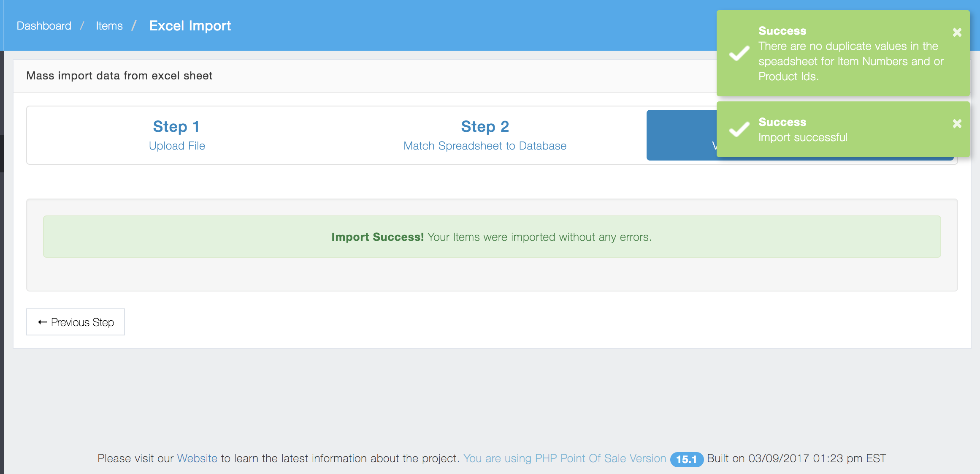Screen dimensions: 980x474
Task: Open the Website link in footer
Action: coord(197,458)
